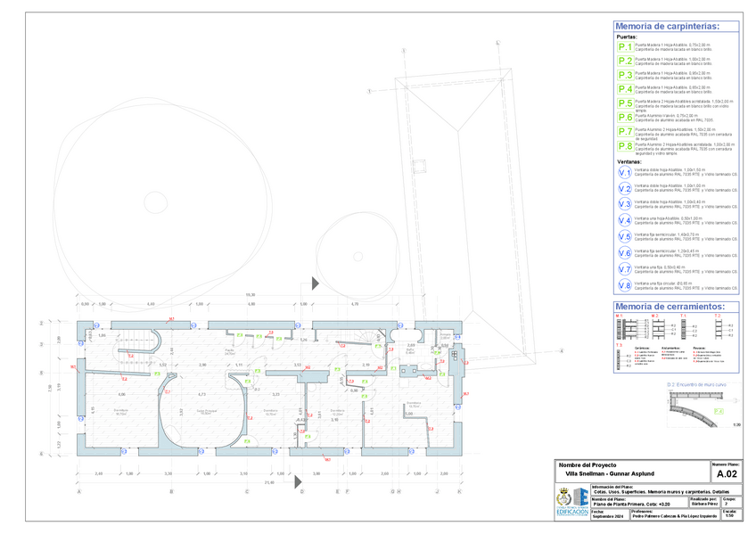Click the P.3 door tag in legend
The width and height of the screenshot is (756, 534).
click(625, 75)
